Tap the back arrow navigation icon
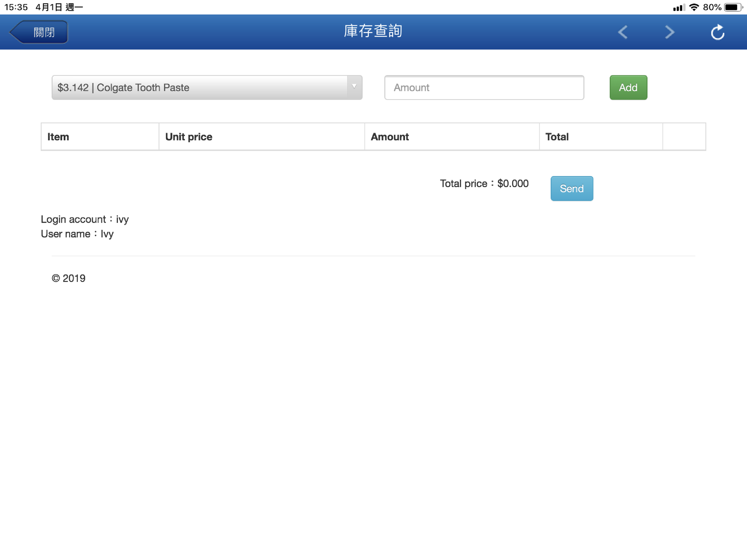This screenshot has height=560, width=747. pyautogui.click(x=623, y=32)
